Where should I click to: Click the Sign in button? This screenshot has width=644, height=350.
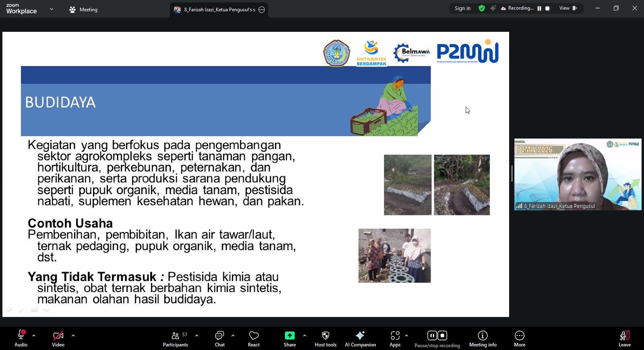(462, 8)
